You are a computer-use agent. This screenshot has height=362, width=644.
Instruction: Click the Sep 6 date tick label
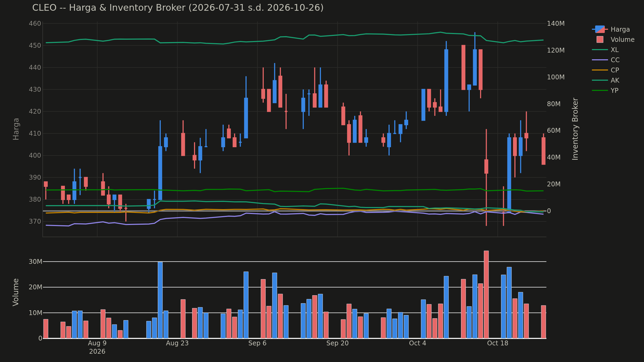point(257,343)
